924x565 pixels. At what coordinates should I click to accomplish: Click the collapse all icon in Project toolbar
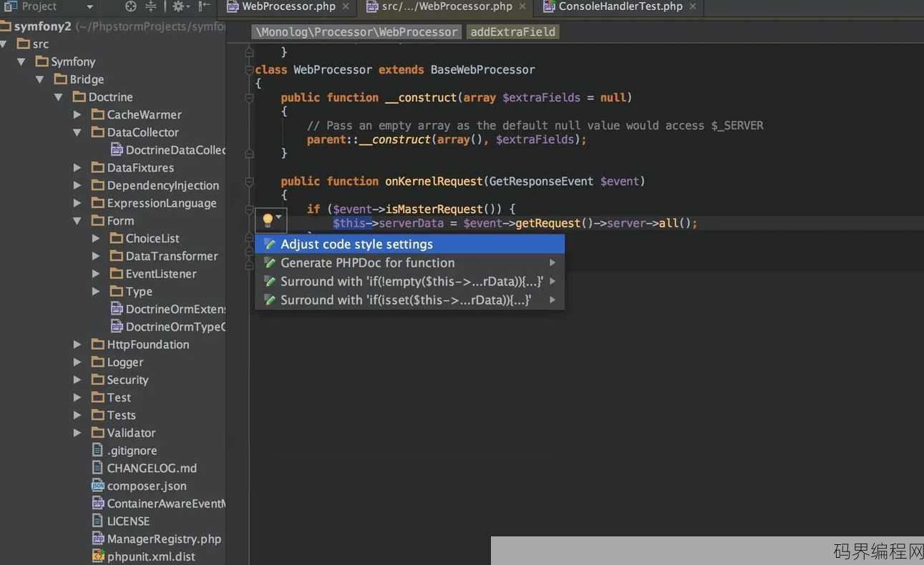pyautogui.click(x=151, y=6)
